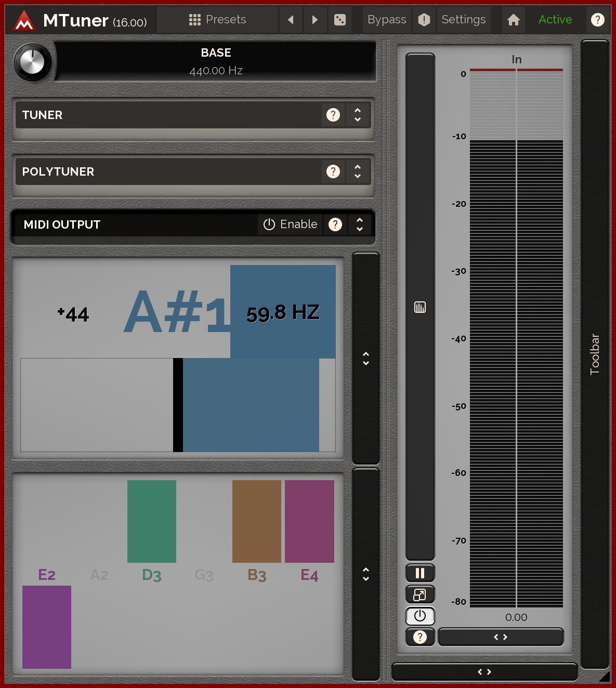Click the input level meter bars

tap(516, 338)
